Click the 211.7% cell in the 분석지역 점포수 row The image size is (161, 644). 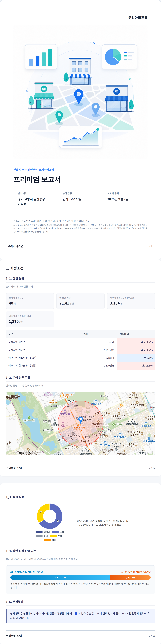(x=136, y=342)
